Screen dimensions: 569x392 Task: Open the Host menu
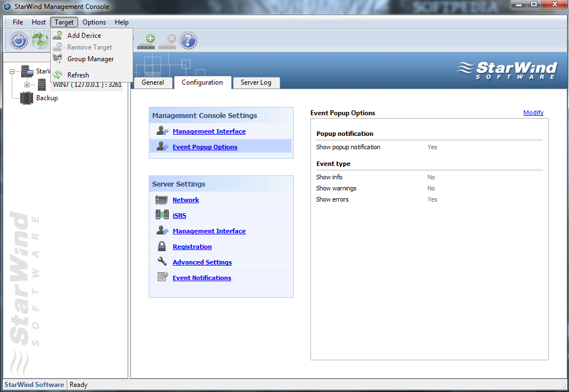pyautogui.click(x=38, y=22)
